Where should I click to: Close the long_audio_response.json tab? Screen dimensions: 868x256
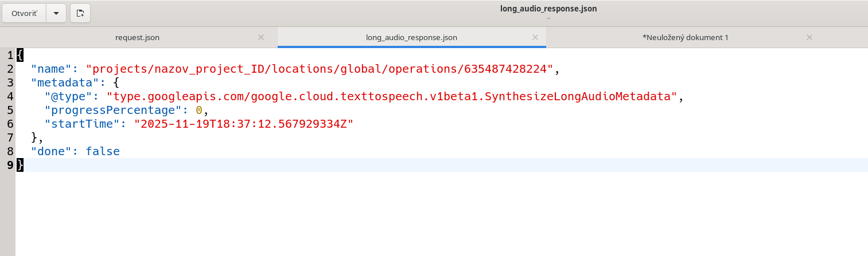535,37
